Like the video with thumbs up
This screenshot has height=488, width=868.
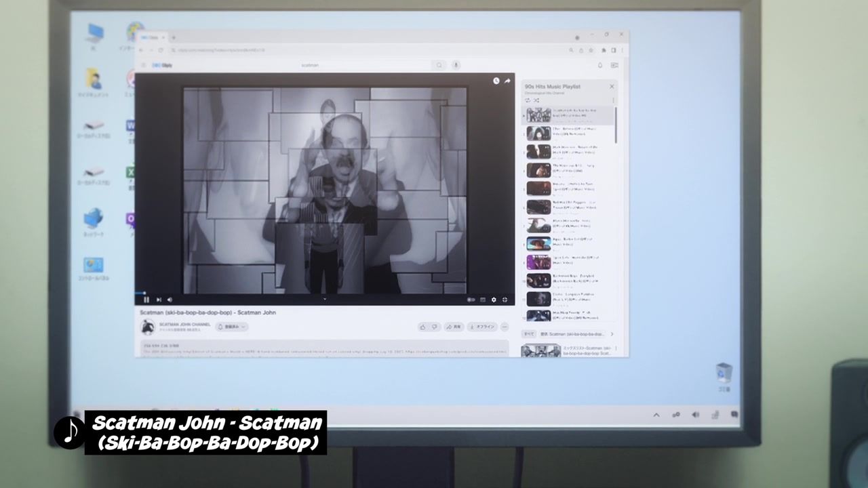tap(422, 327)
